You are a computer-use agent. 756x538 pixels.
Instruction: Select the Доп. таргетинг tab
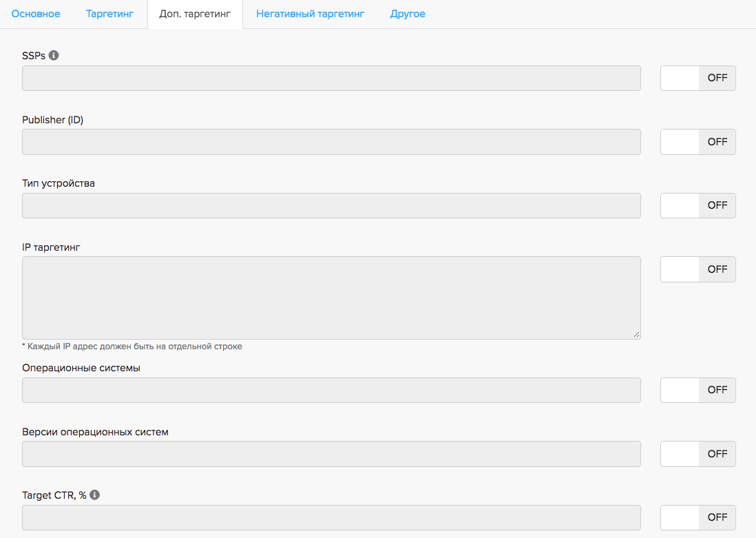195,14
